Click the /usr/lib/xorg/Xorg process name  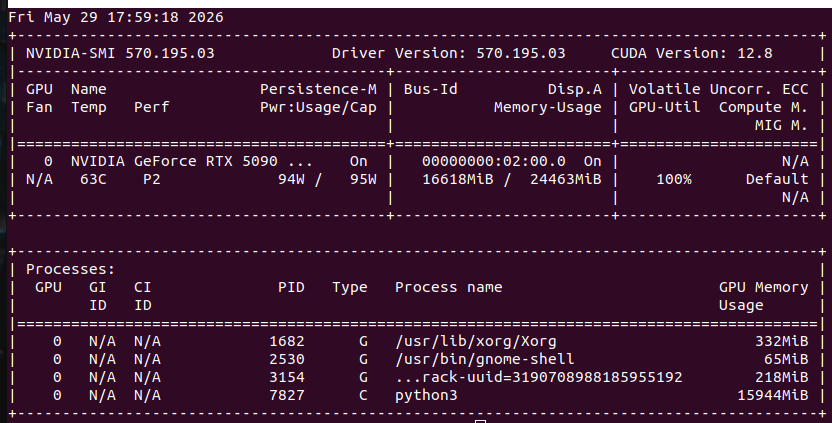pyautogui.click(x=475, y=341)
